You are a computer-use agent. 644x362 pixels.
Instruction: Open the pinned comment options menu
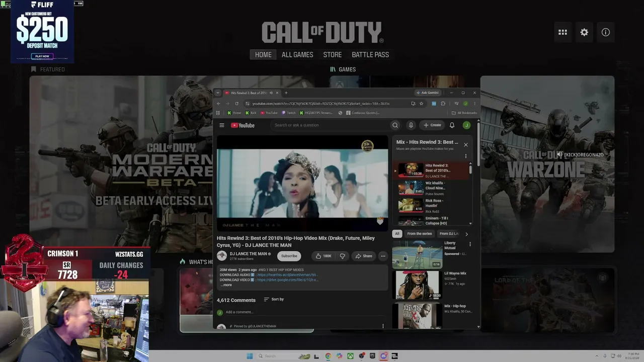point(383,326)
